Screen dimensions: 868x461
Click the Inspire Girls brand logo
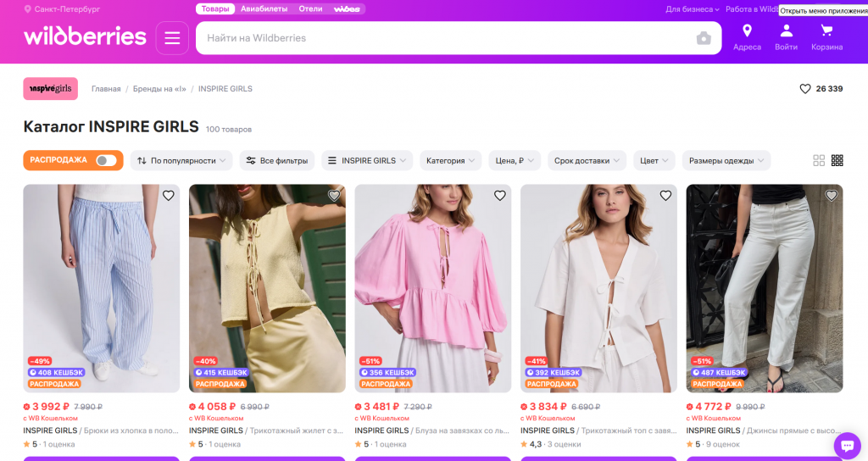pos(50,88)
